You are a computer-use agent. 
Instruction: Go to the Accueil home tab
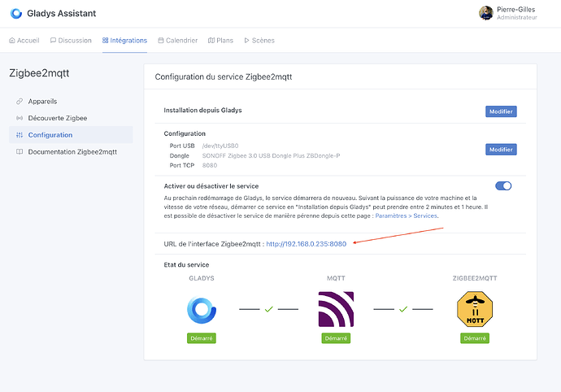[x=24, y=40]
